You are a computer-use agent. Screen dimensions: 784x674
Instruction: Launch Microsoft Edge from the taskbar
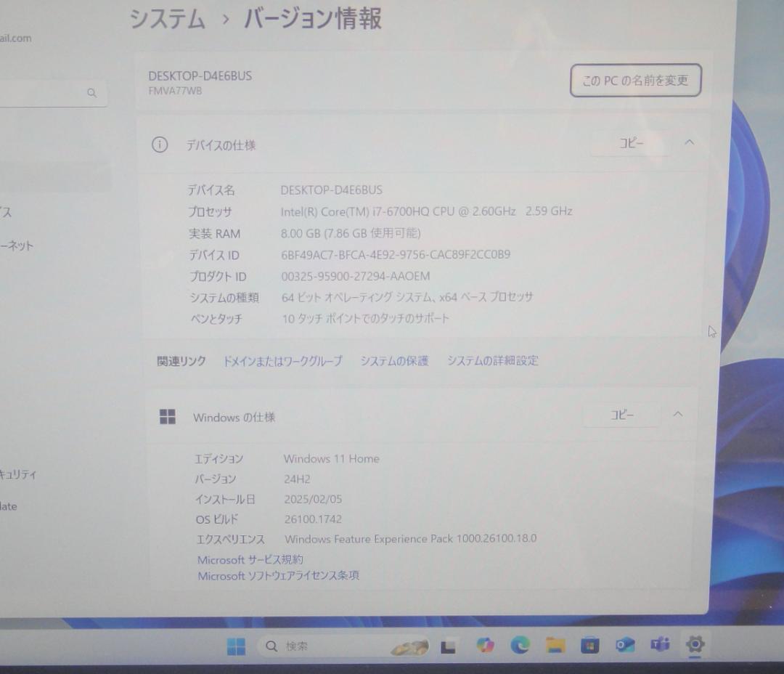[x=520, y=645]
